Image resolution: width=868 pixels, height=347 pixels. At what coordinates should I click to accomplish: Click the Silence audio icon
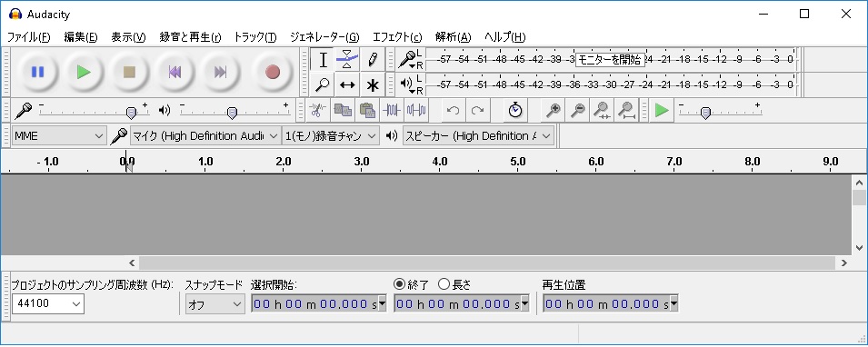[415, 110]
